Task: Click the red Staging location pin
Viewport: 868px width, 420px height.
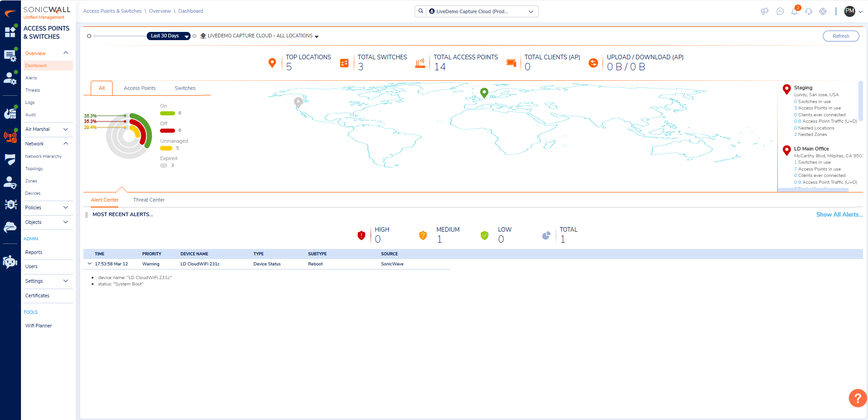Action: click(786, 89)
